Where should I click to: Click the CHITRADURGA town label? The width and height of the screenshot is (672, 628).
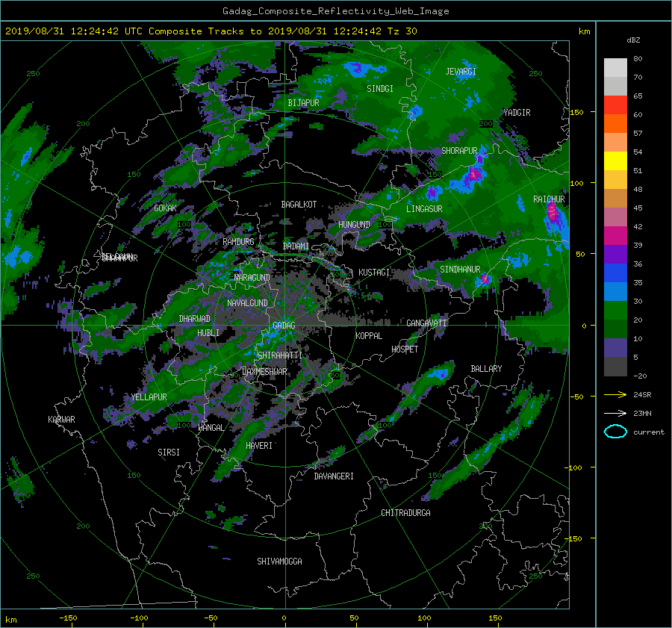405,513
